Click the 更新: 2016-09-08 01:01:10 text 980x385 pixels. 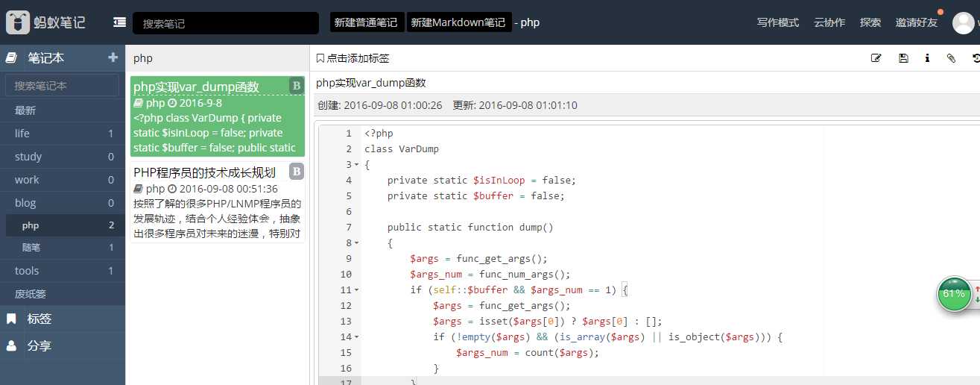(515, 105)
